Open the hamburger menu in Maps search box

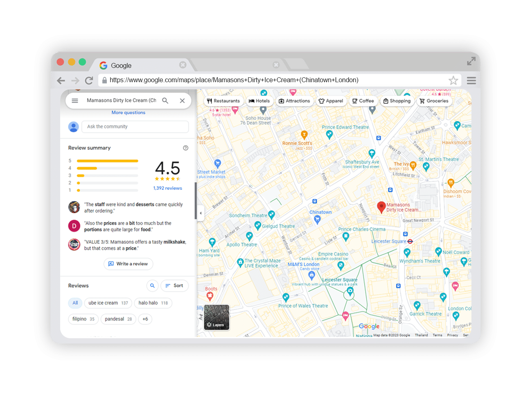(x=75, y=101)
